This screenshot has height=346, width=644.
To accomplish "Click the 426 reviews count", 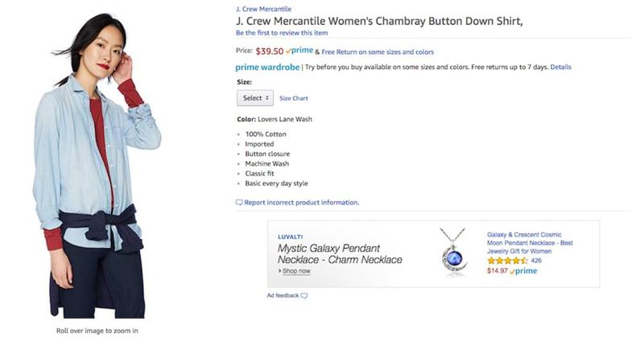I will click(536, 261).
